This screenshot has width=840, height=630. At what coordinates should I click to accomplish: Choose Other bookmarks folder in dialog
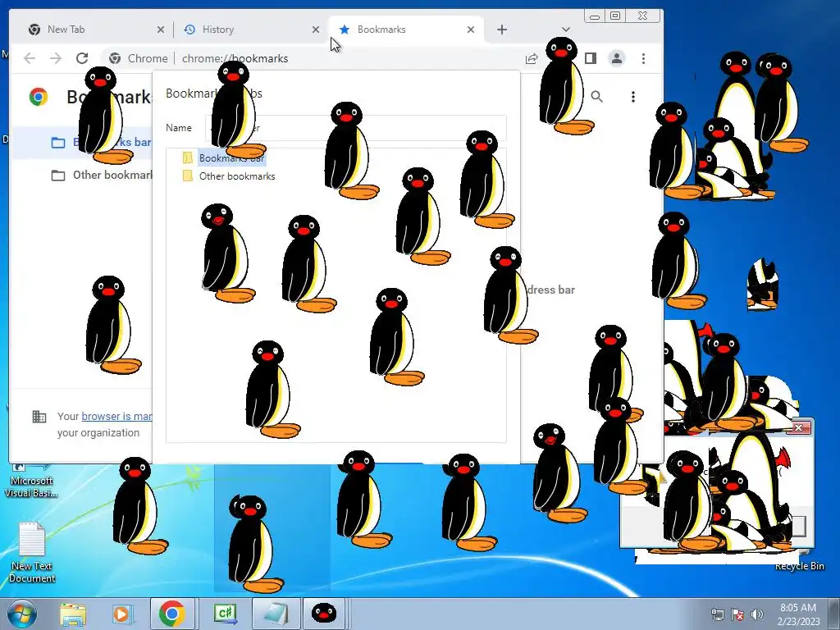coord(230,176)
